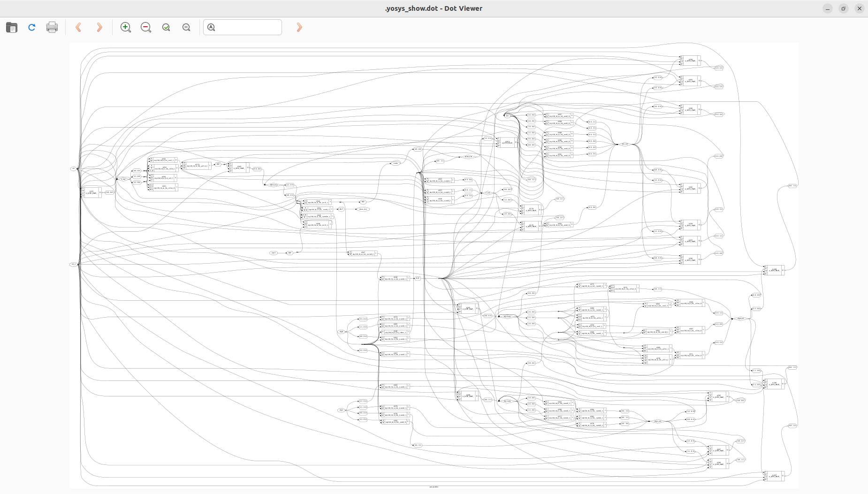868x494 pixels.
Task: Fit the entire graph to the window
Action: [x=166, y=27]
